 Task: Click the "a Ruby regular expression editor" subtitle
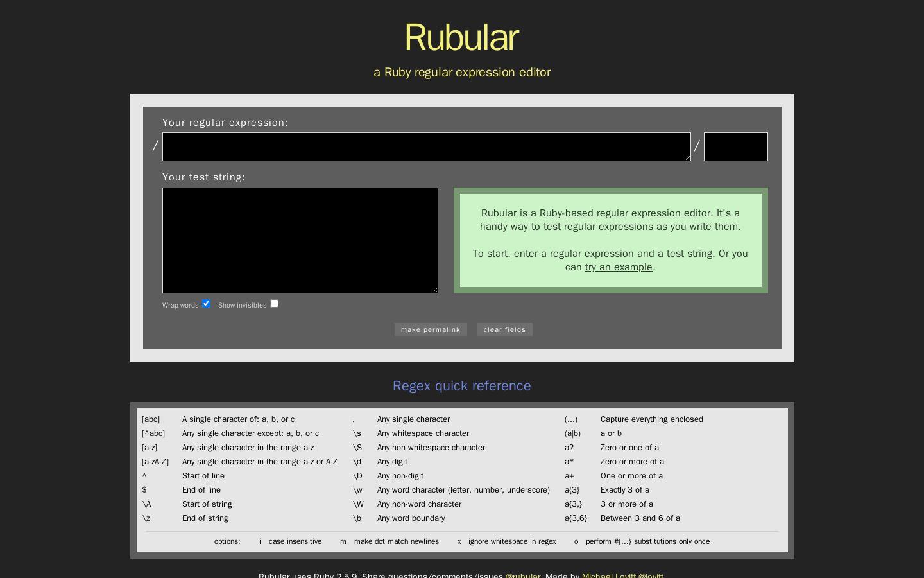462,73
